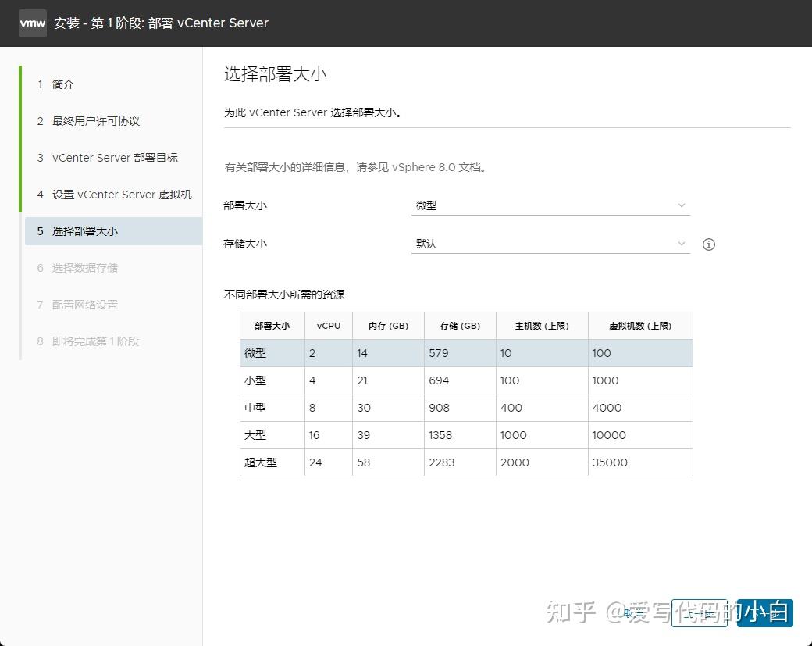Click the 虚拟机数 (上限) column header
Image resolution: width=812 pixels, height=646 pixels.
point(640,326)
